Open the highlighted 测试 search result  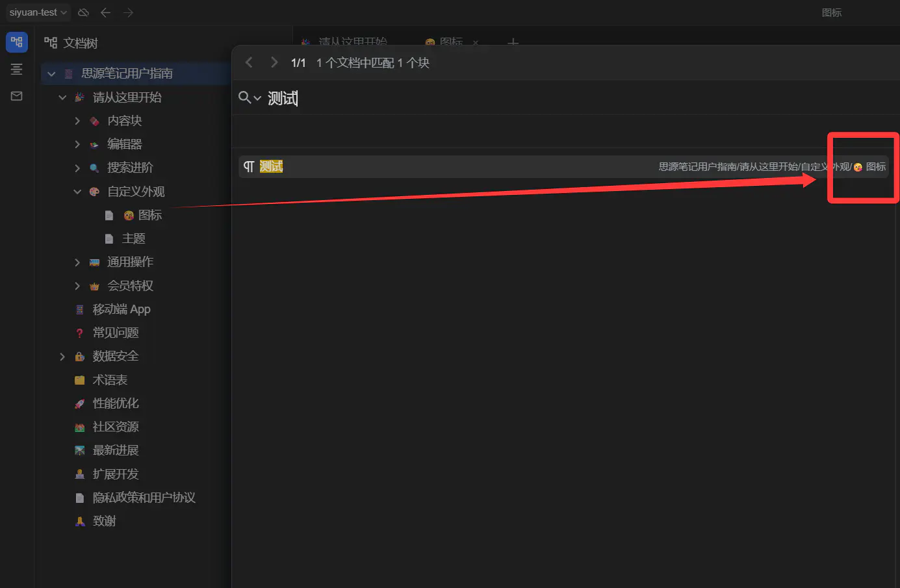(x=563, y=167)
